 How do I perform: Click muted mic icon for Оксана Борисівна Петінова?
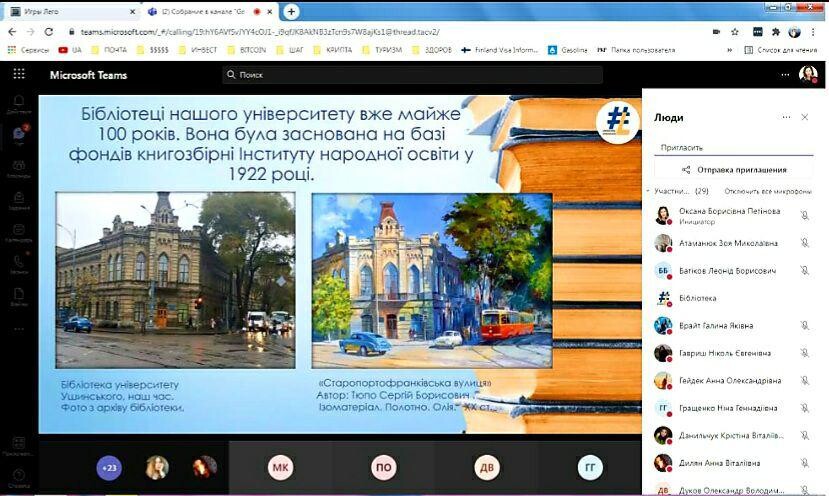pos(804,215)
